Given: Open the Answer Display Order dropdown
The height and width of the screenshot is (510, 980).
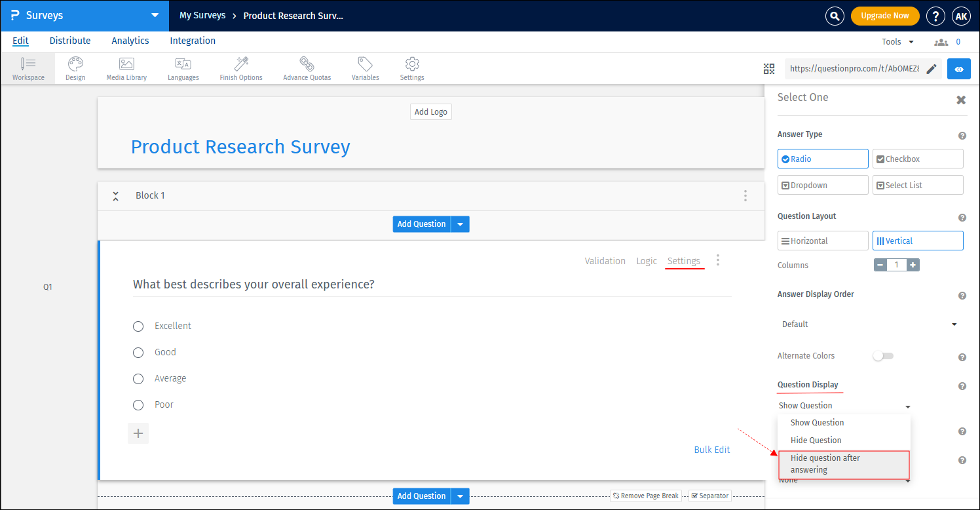Looking at the screenshot, I should [871, 324].
